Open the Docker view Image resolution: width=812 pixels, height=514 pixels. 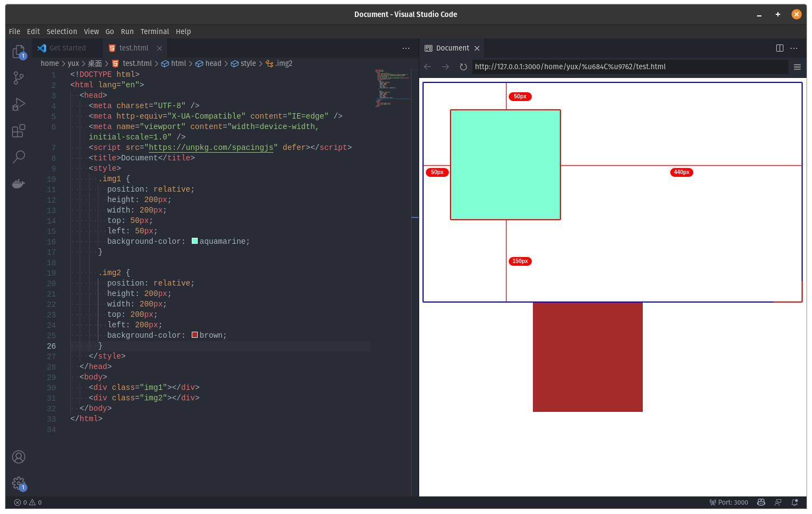coord(19,183)
